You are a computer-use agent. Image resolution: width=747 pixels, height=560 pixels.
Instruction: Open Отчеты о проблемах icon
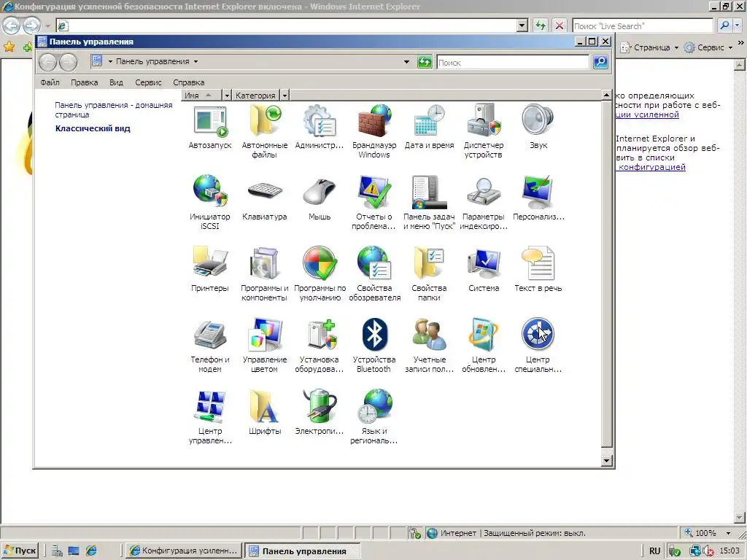coord(374,203)
